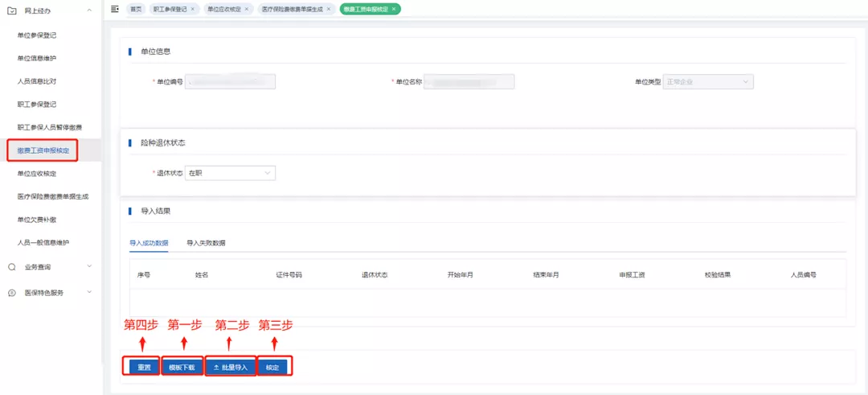Open the 单位类型 dropdown
The image size is (868, 395).
click(708, 81)
